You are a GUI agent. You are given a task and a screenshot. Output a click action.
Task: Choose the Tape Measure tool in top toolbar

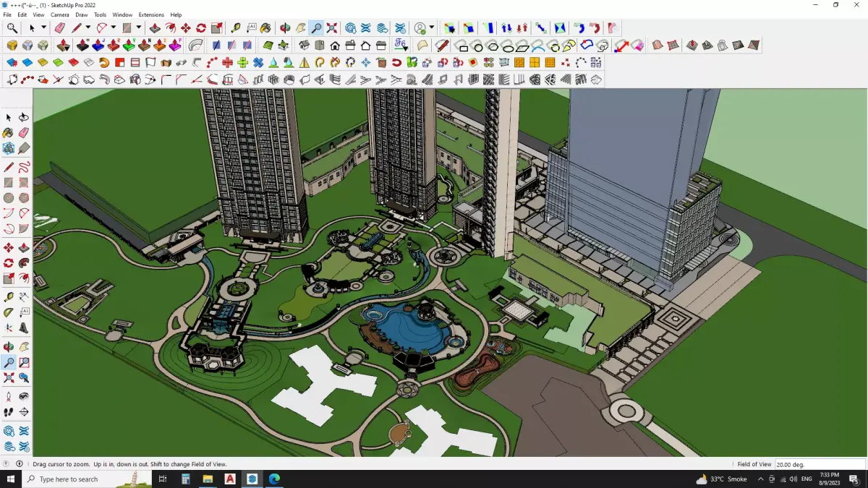236,28
